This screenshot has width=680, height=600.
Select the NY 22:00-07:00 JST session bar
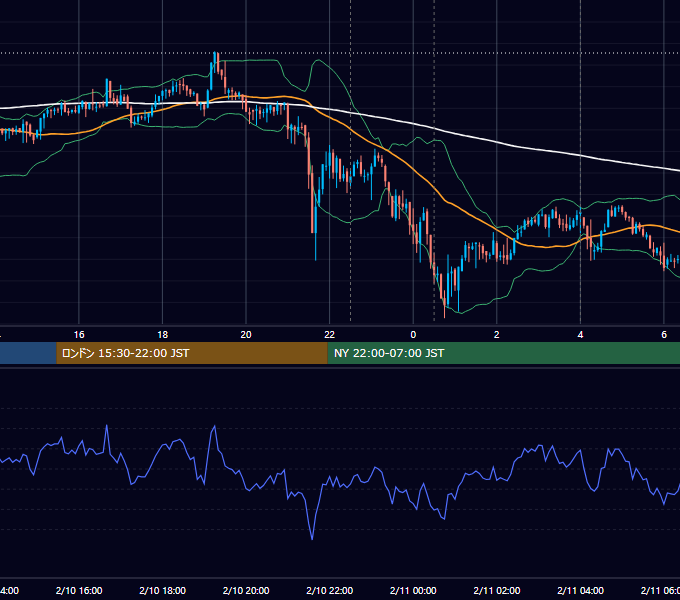click(503, 353)
